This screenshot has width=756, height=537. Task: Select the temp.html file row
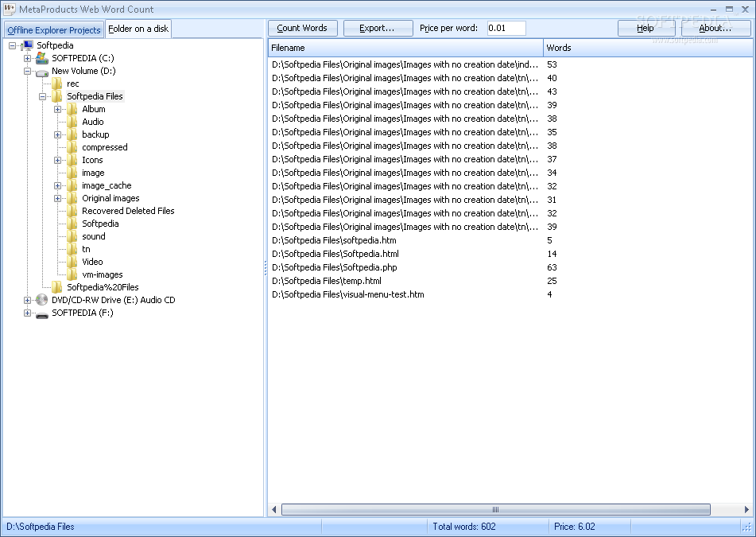point(510,281)
